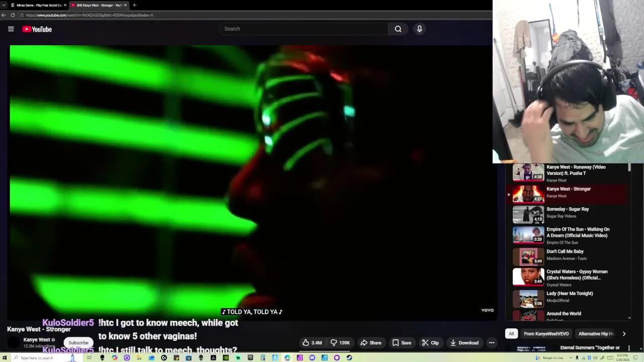Open Steam from the taskbar

[349, 357]
